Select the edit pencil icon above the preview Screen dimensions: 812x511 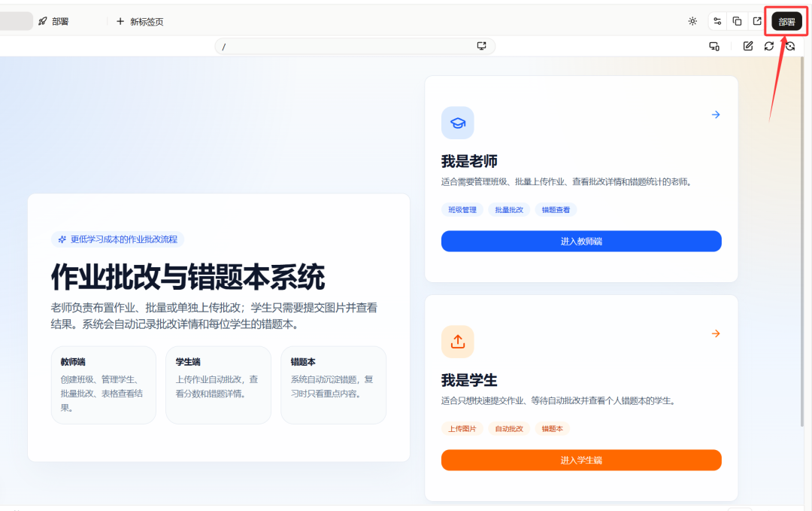pos(748,46)
